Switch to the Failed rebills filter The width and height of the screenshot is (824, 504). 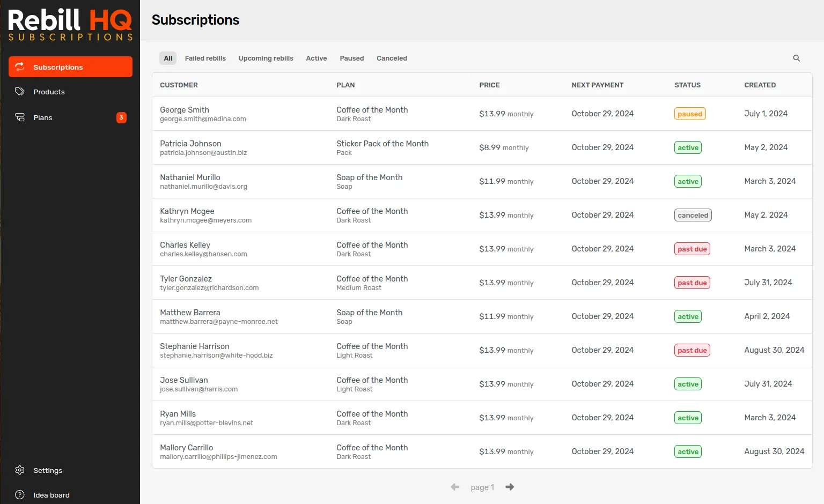tap(205, 58)
